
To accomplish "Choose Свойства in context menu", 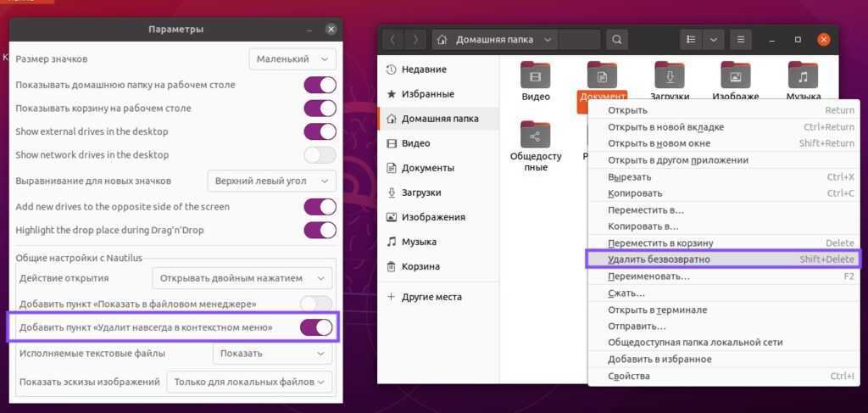I will tap(724, 376).
